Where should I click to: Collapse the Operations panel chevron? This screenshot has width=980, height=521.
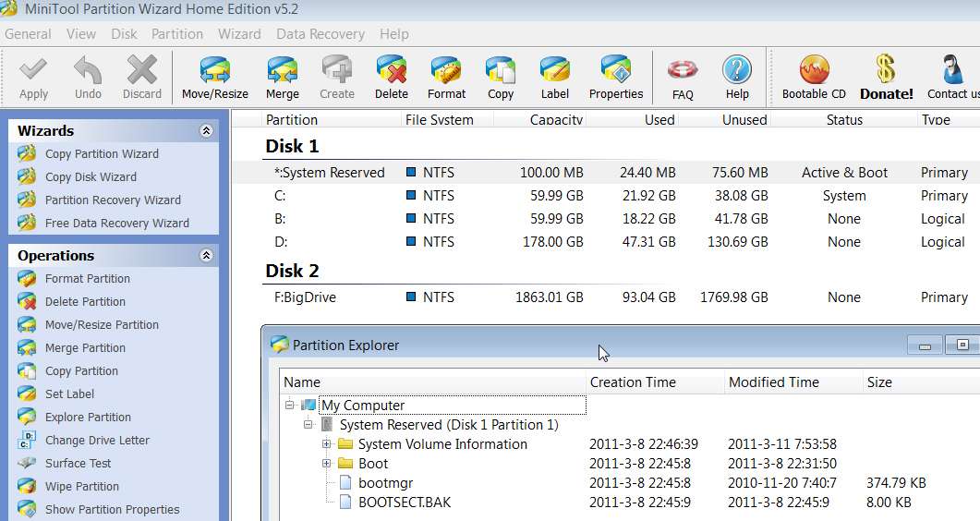pyautogui.click(x=206, y=256)
